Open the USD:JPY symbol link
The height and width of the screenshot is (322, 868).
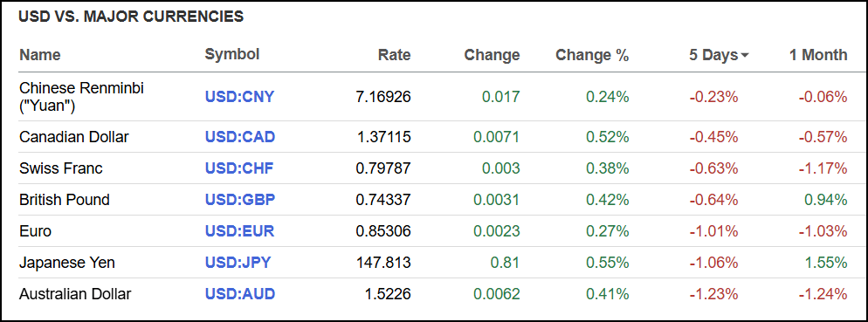238,263
